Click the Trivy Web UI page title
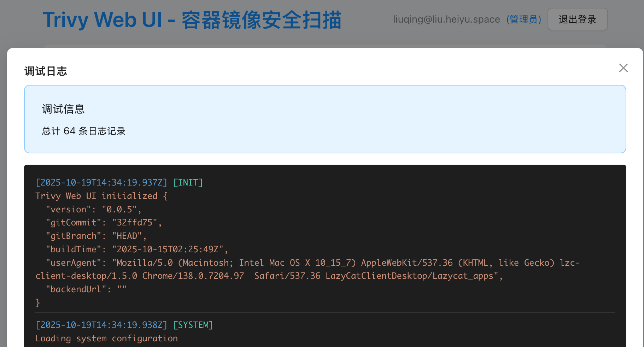This screenshot has width=644, height=347. tap(192, 20)
